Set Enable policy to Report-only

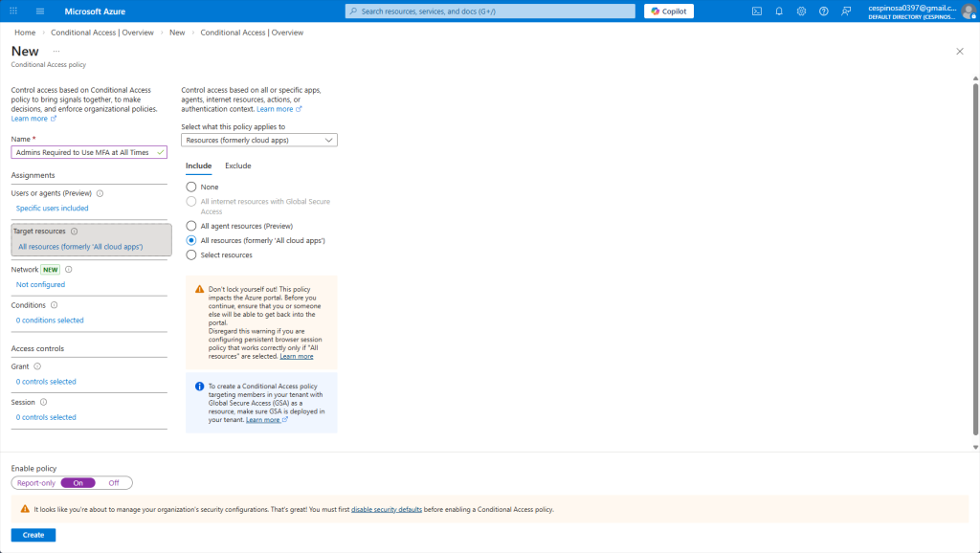36,483
